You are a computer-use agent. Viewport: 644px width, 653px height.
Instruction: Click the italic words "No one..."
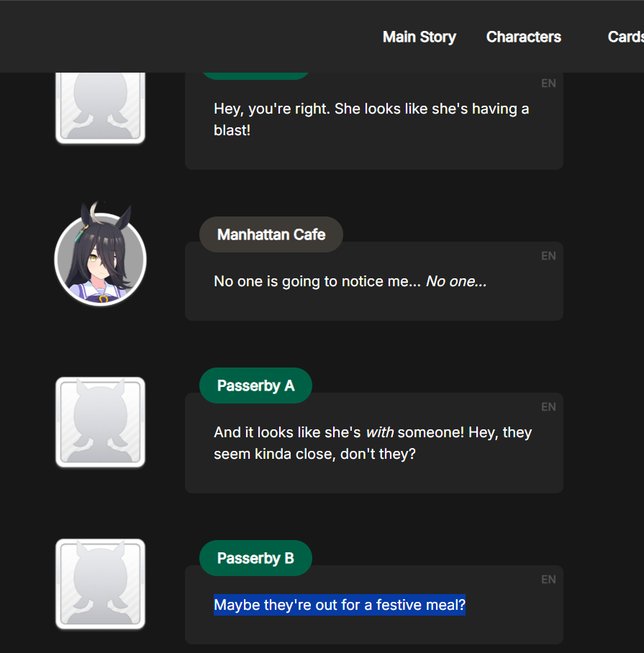pyautogui.click(x=456, y=281)
